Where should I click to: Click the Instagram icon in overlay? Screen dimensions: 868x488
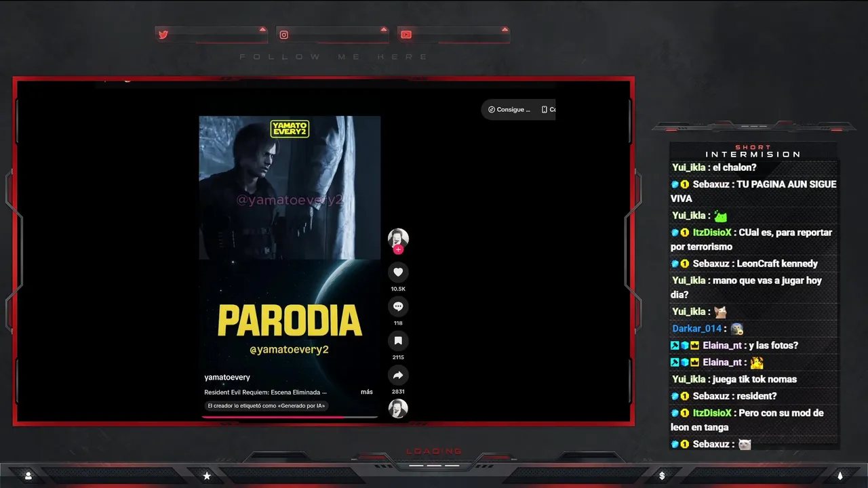point(284,35)
